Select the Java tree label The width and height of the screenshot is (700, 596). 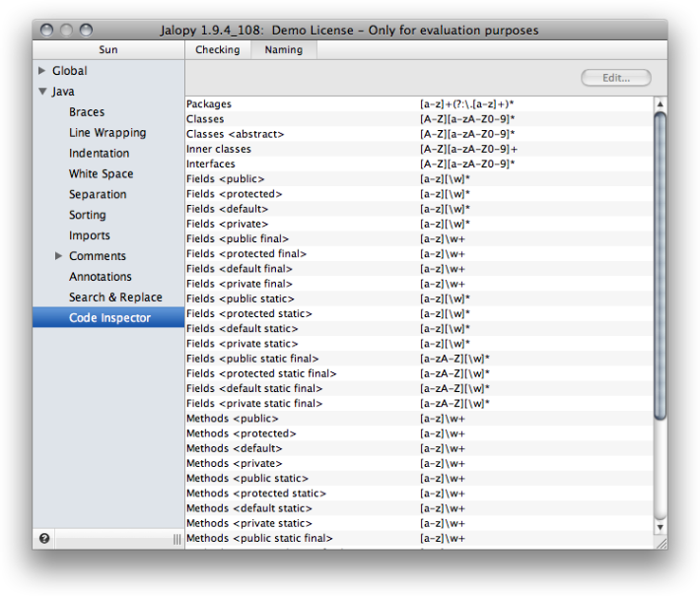(x=63, y=92)
